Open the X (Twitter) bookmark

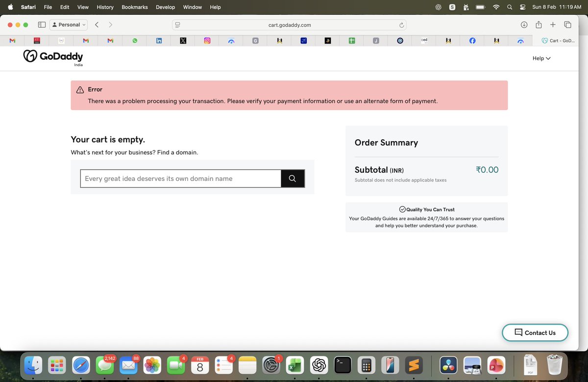pyautogui.click(x=183, y=40)
